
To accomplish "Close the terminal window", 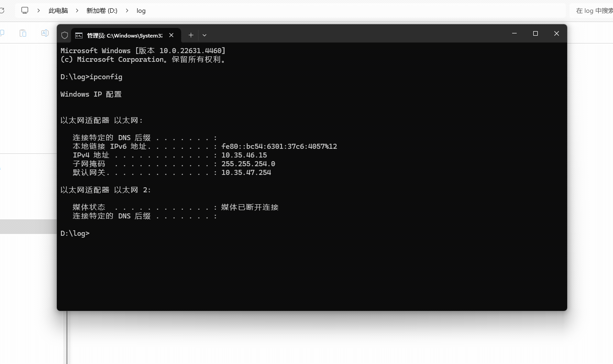I will [557, 33].
